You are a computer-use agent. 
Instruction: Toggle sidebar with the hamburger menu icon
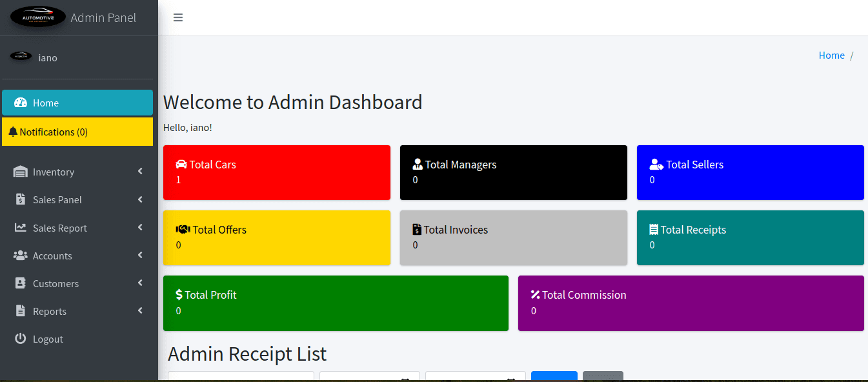[178, 17]
